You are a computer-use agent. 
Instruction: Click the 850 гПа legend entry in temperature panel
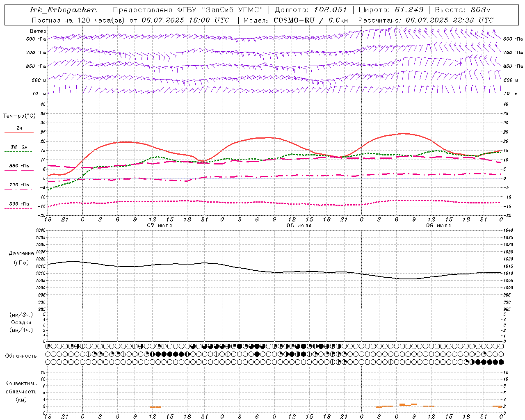[19, 166]
